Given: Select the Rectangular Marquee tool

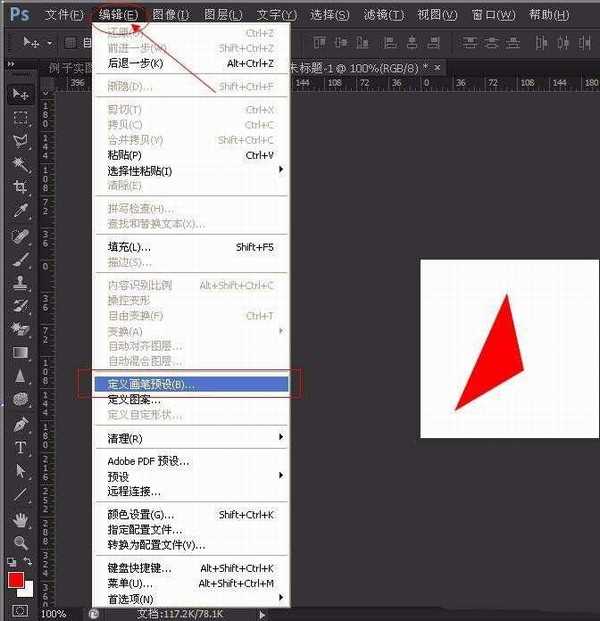Looking at the screenshot, I should click(20, 117).
